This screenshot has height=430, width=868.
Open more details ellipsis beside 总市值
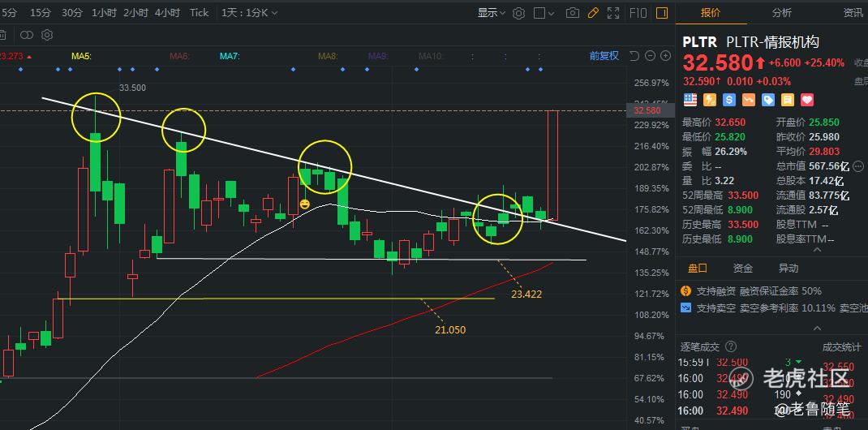(858, 166)
